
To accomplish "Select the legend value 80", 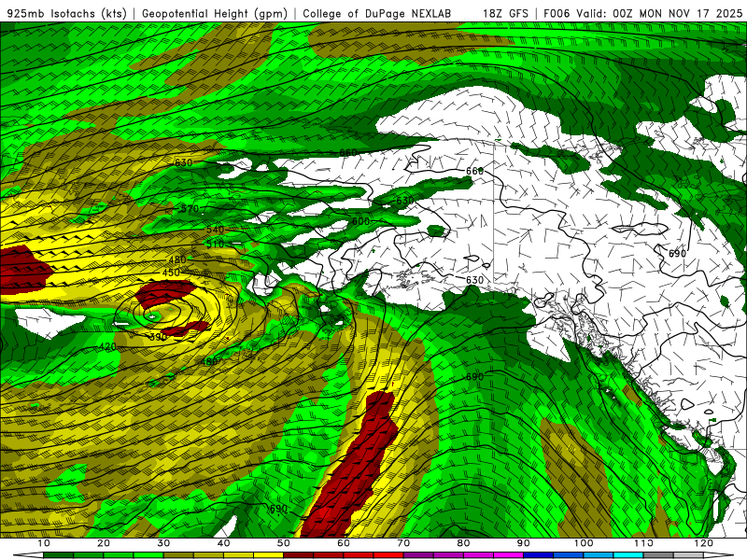I will pos(463,543).
